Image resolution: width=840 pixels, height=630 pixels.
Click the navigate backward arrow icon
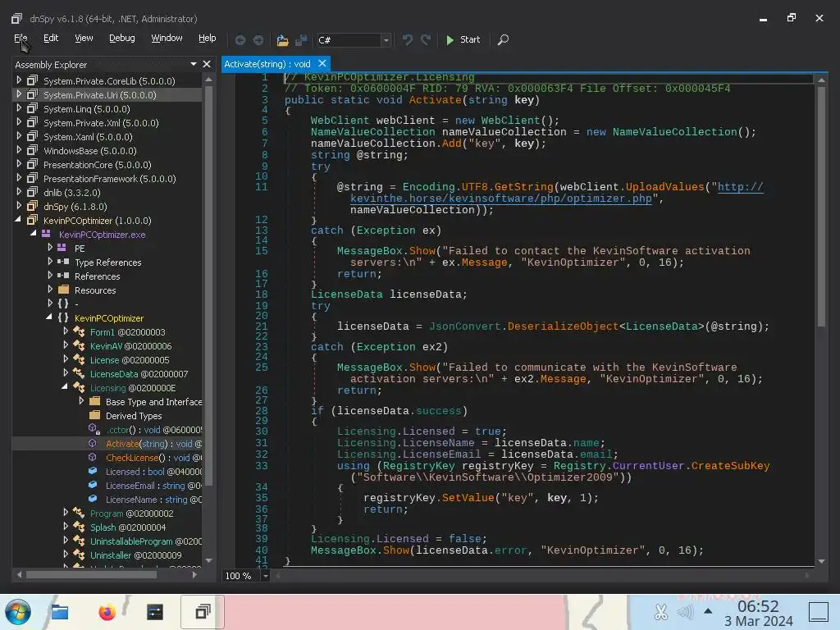pyautogui.click(x=240, y=40)
